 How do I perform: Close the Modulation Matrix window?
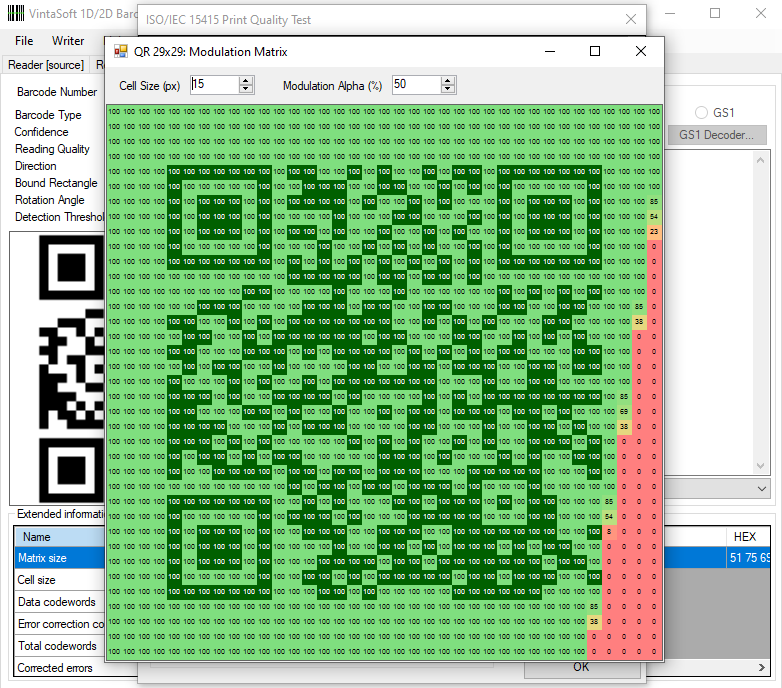point(641,51)
